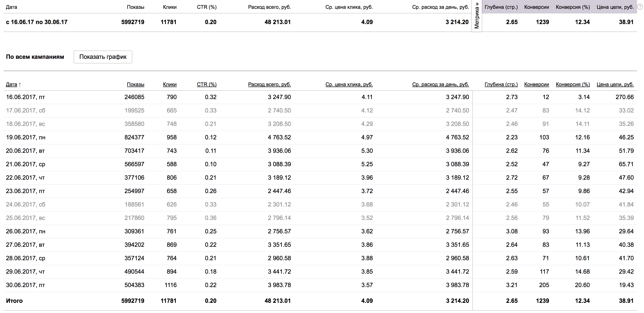Sort by Цена цели, руб. header
The height and width of the screenshot is (313, 644).
pyautogui.click(x=615, y=84)
